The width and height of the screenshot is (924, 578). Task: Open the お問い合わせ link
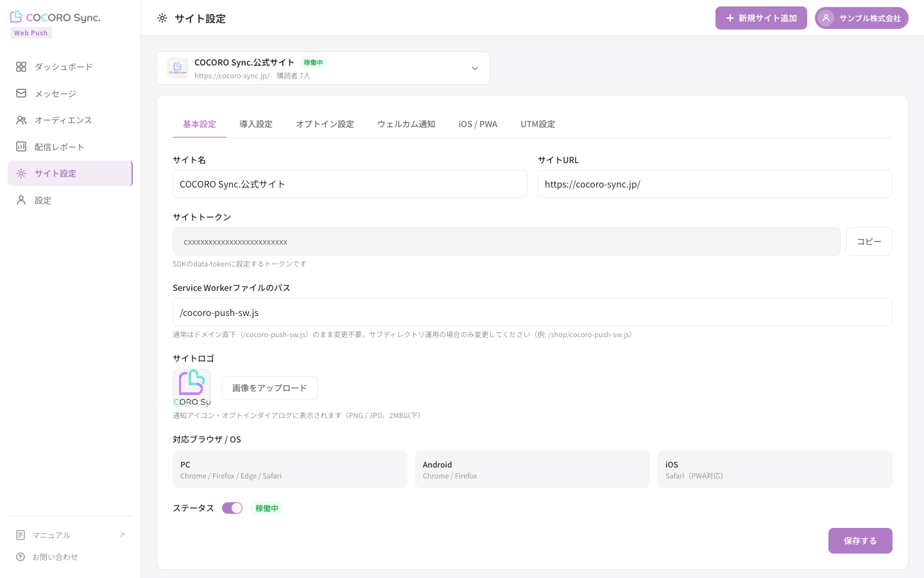coord(70,557)
